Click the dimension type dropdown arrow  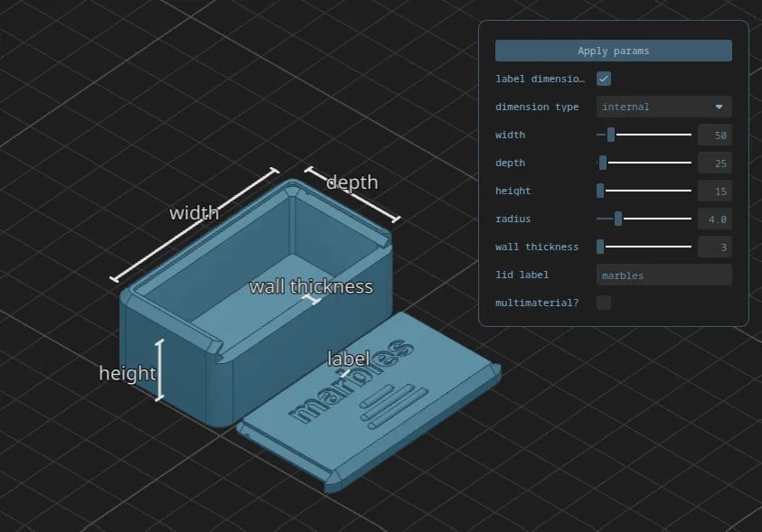[719, 107]
